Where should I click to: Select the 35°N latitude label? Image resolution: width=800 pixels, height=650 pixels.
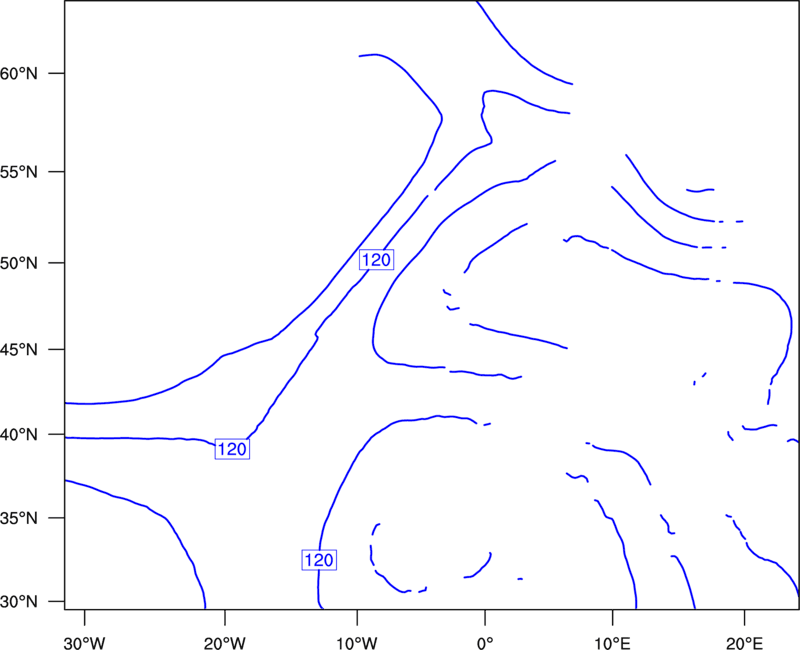tap(19, 518)
